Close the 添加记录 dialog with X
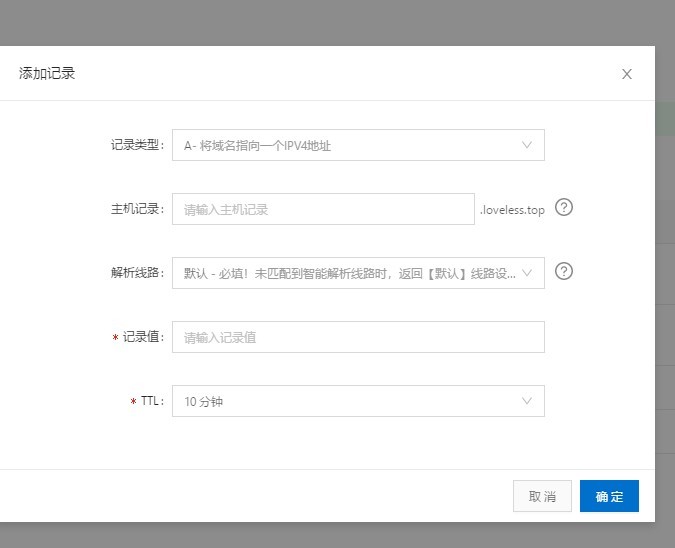The width and height of the screenshot is (675, 548). click(627, 74)
